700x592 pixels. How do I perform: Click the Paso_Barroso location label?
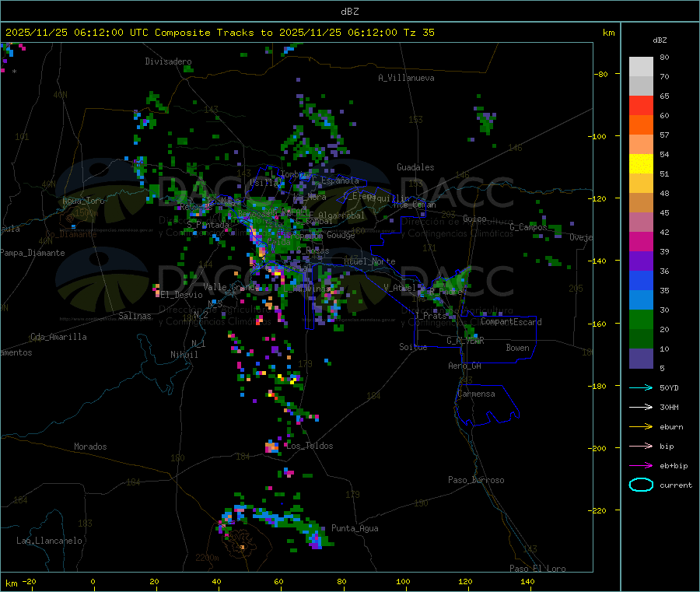pyautogui.click(x=476, y=480)
